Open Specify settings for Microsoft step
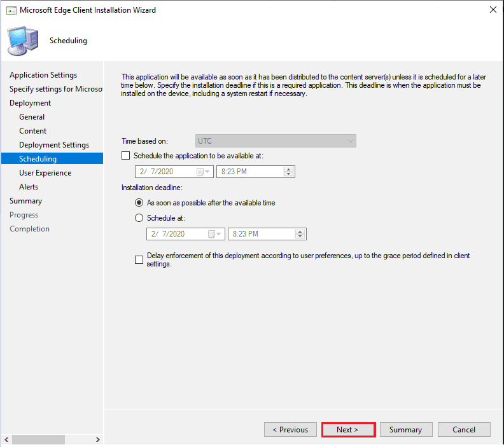The width and height of the screenshot is (504, 447). tap(56, 89)
